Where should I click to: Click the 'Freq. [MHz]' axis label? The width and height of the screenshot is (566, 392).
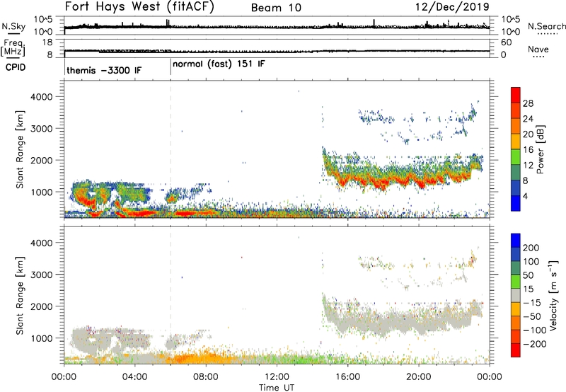[x=13, y=47]
